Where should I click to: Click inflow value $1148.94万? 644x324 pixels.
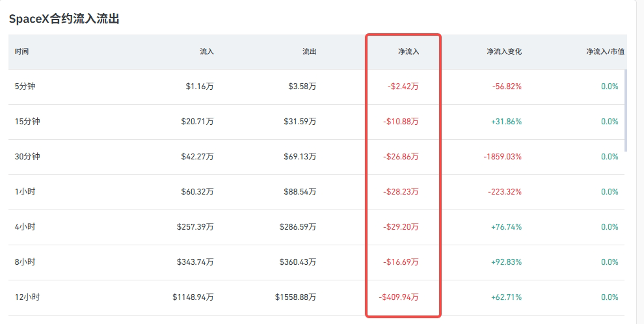tap(193, 297)
